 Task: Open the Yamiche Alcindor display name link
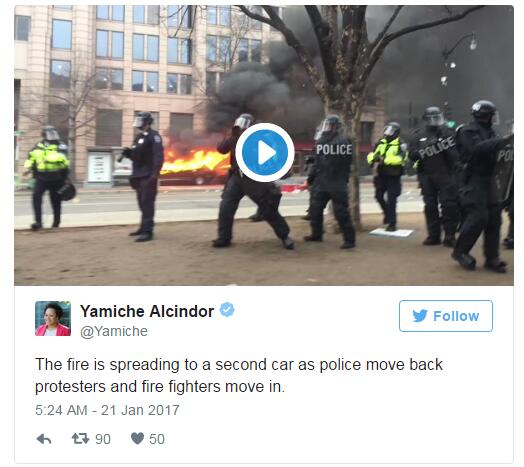tap(147, 311)
